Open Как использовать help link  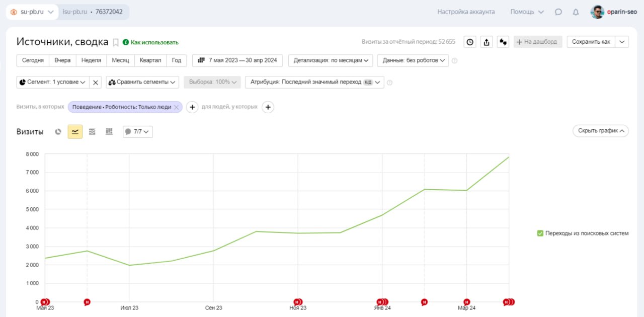point(150,42)
